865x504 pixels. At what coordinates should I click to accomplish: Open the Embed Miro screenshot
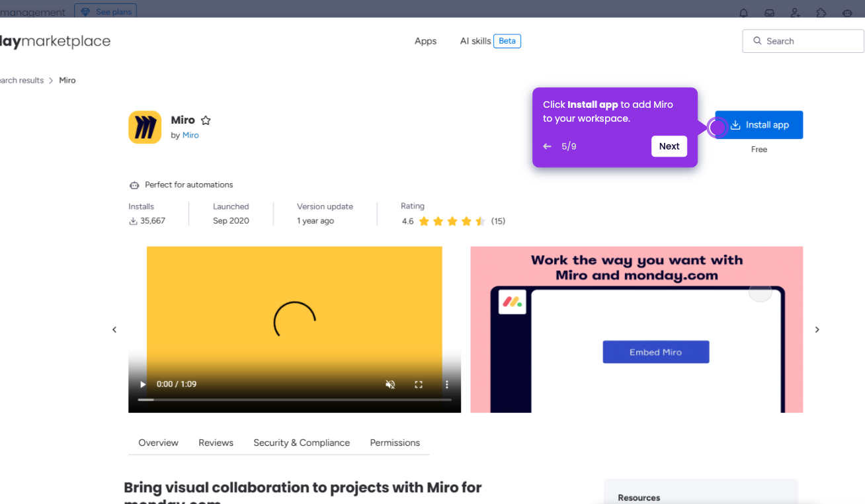point(637,329)
